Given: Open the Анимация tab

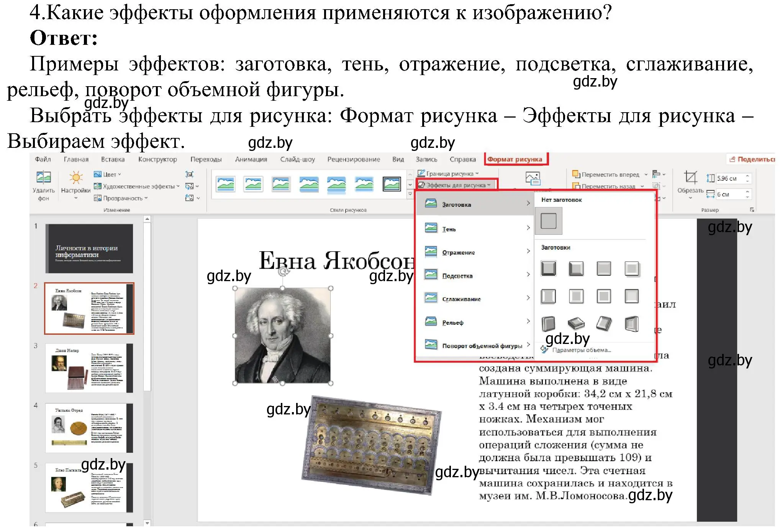Looking at the screenshot, I should click(251, 159).
